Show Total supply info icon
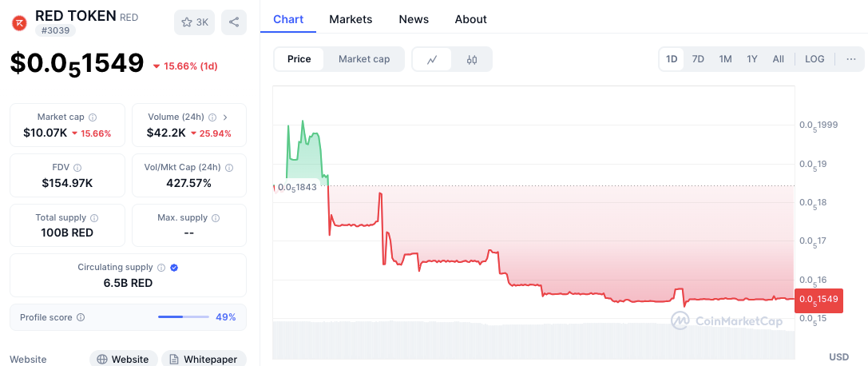The height and width of the screenshot is (366, 868). pyautogui.click(x=95, y=217)
